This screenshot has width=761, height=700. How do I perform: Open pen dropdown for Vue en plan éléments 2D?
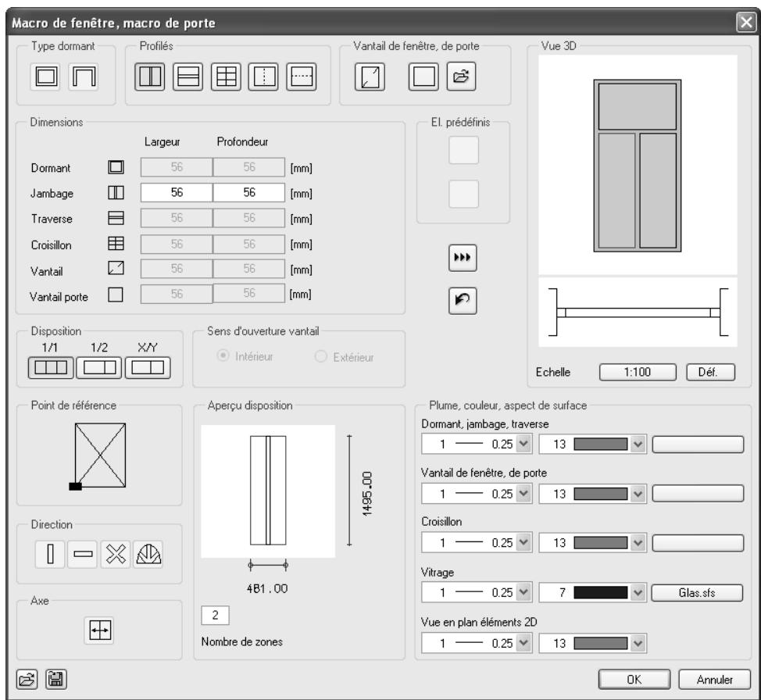tap(523, 643)
